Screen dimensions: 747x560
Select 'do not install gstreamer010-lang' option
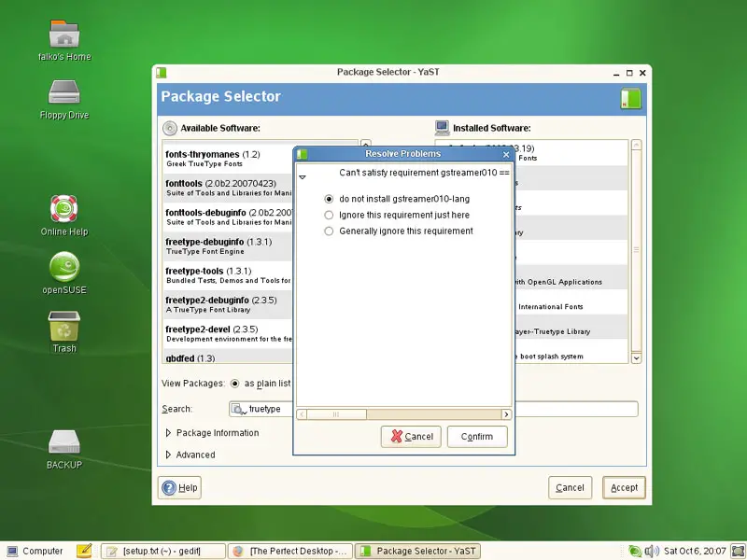329,199
